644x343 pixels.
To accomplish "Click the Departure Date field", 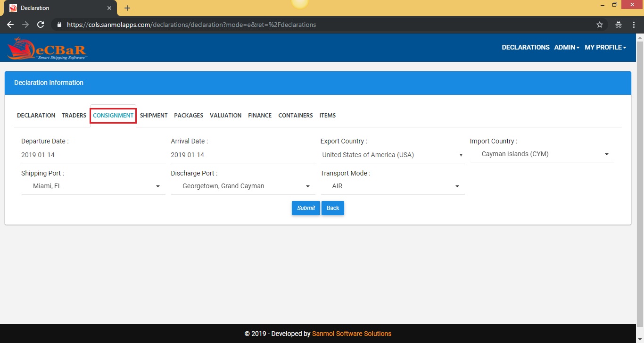I will tap(93, 155).
